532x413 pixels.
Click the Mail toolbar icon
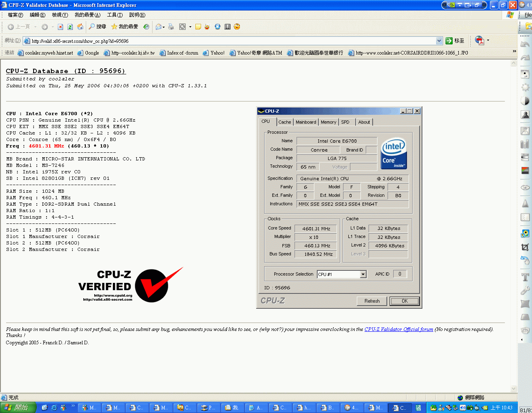[159, 27]
